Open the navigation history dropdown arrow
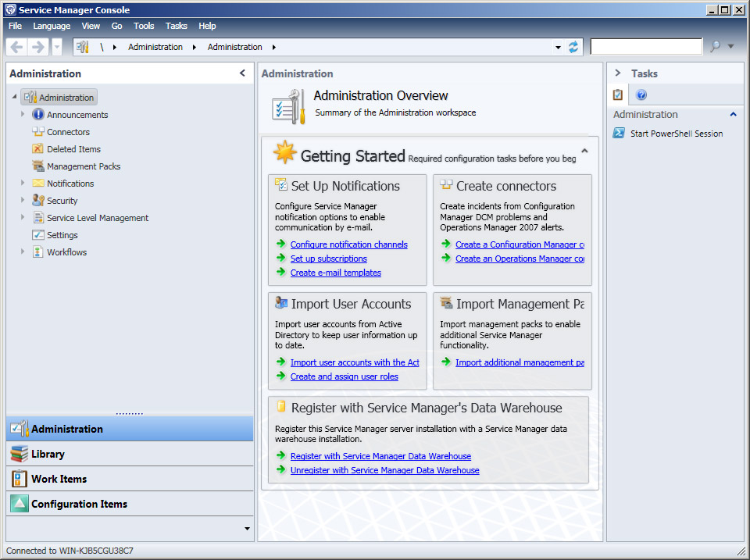This screenshot has height=560, width=750. [57, 47]
